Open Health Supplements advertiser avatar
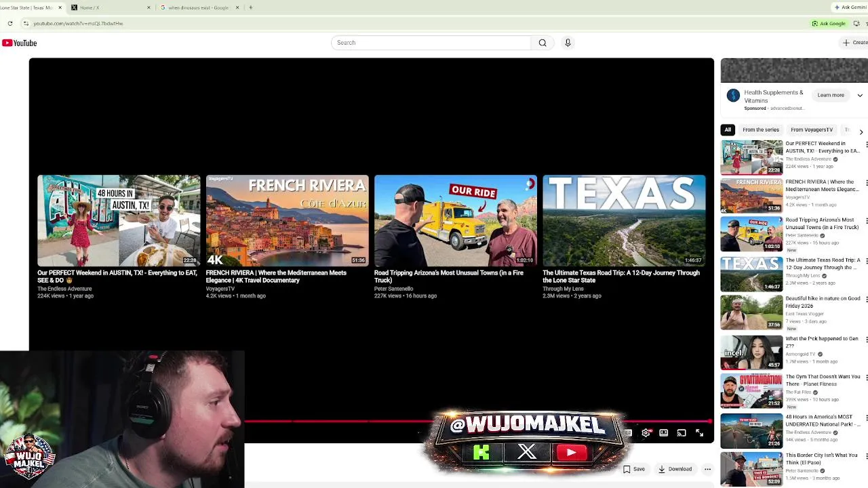The image size is (868, 488). pos(733,96)
